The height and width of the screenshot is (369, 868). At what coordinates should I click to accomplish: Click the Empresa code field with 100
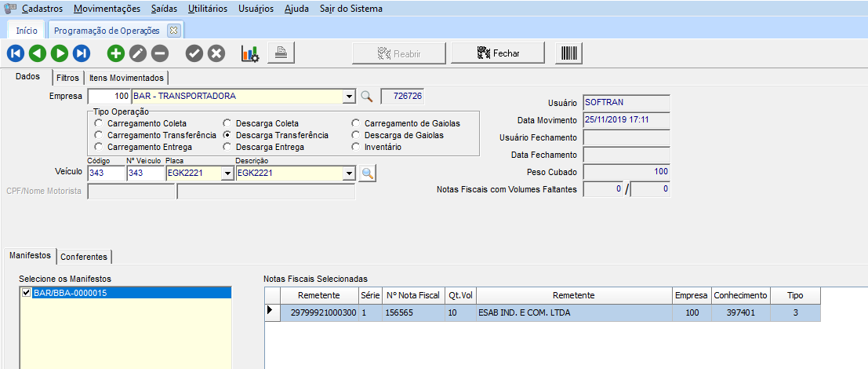110,97
